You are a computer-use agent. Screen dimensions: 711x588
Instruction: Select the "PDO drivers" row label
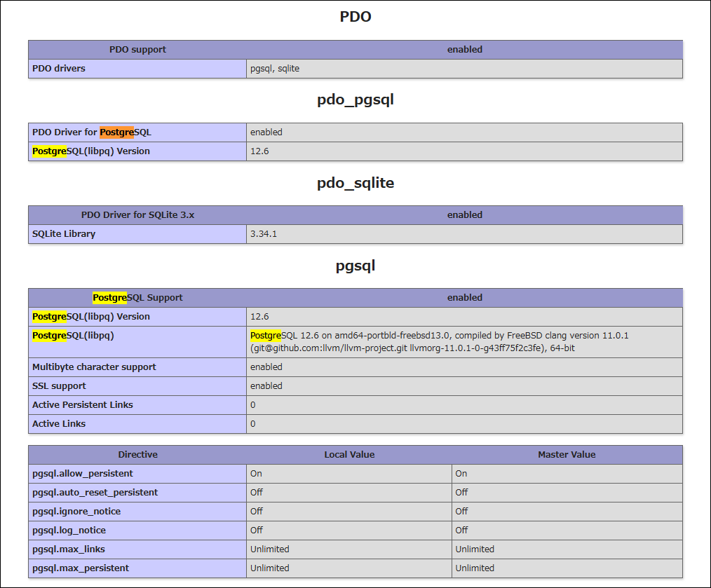[59, 69]
